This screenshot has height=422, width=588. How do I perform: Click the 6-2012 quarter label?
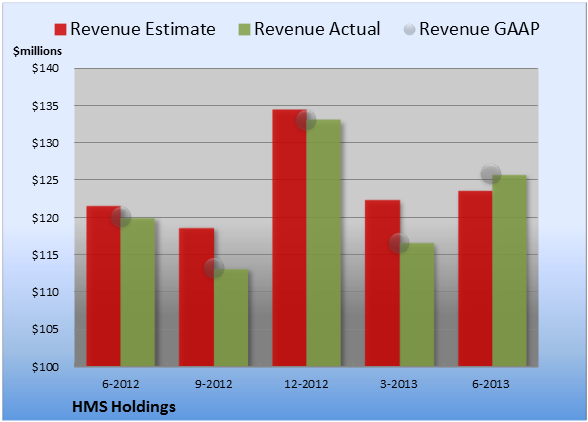click(121, 384)
